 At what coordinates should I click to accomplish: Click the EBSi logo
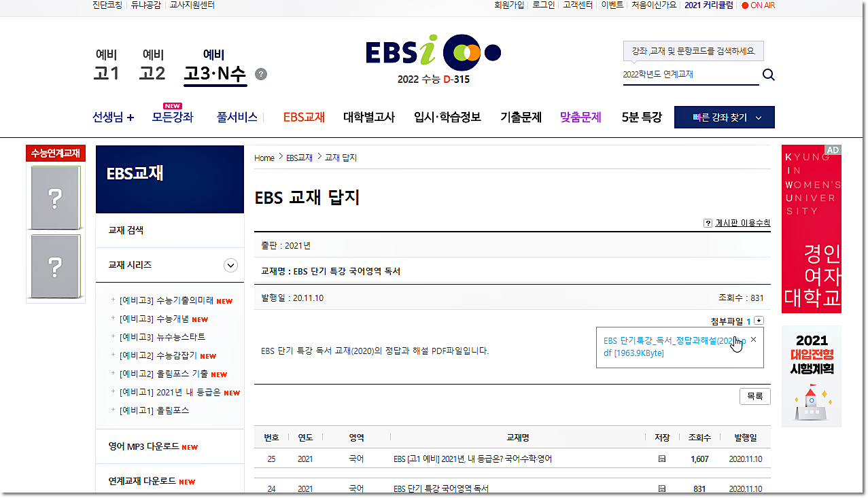point(433,52)
